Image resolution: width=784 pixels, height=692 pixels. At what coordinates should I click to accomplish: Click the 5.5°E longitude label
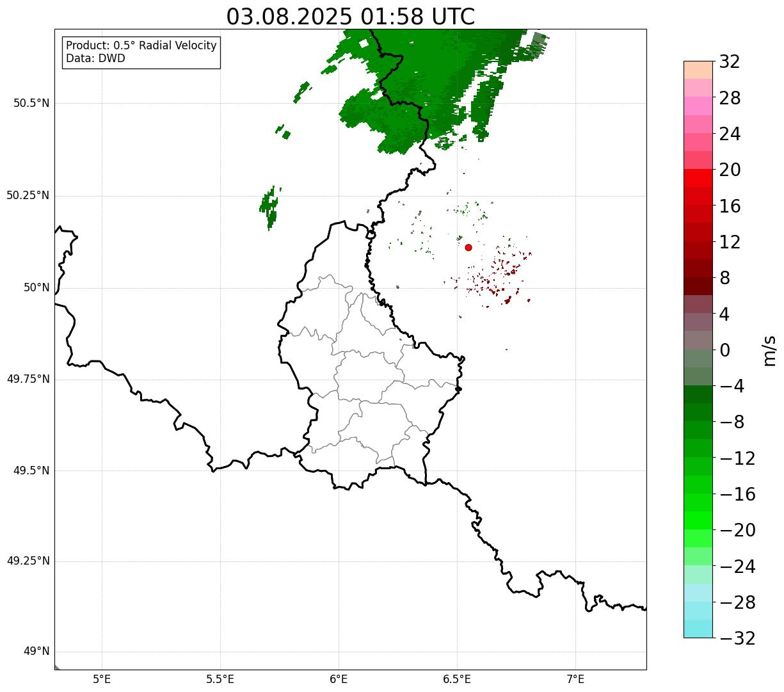point(220,679)
